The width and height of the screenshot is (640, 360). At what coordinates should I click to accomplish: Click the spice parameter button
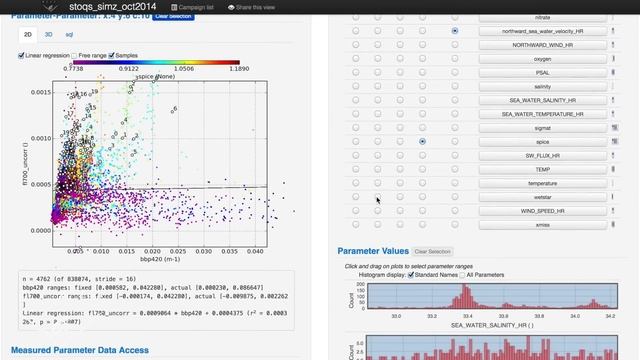coord(542,142)
